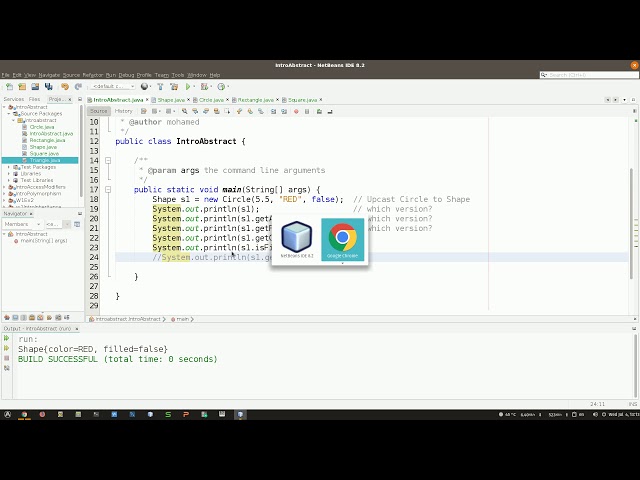The height and width of the screenshot is (480, 640).
Task: Click the green re-run icon in Output
Action: point(7,338)
